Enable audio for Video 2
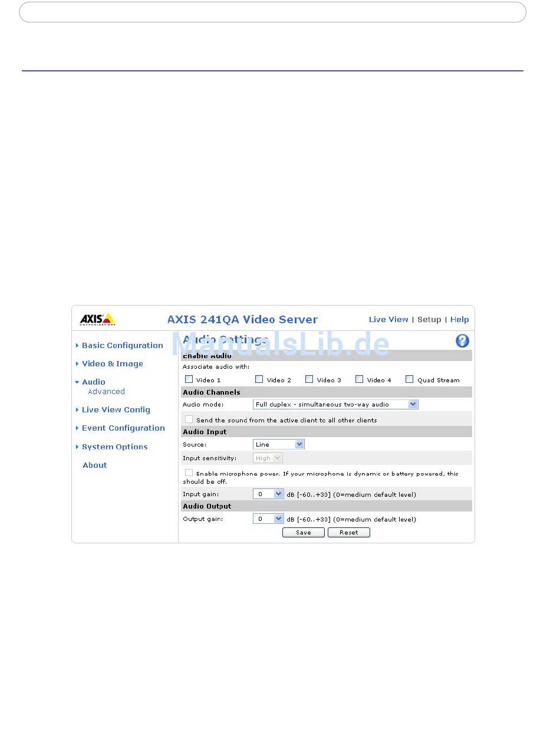The height and width of the screenshot is (751, 560). click(259, 379)
